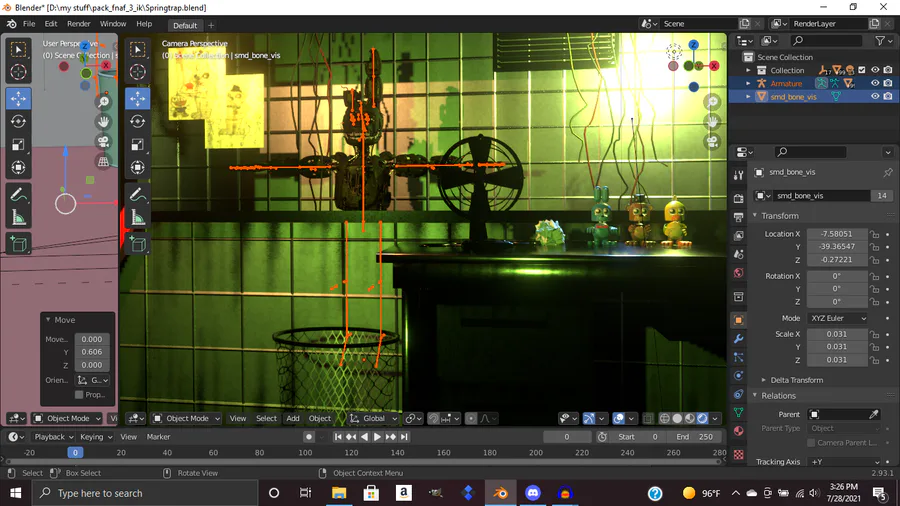900x506 pixels.
Task: Open the View Layer properties tab
Action: tap(739, 235)
